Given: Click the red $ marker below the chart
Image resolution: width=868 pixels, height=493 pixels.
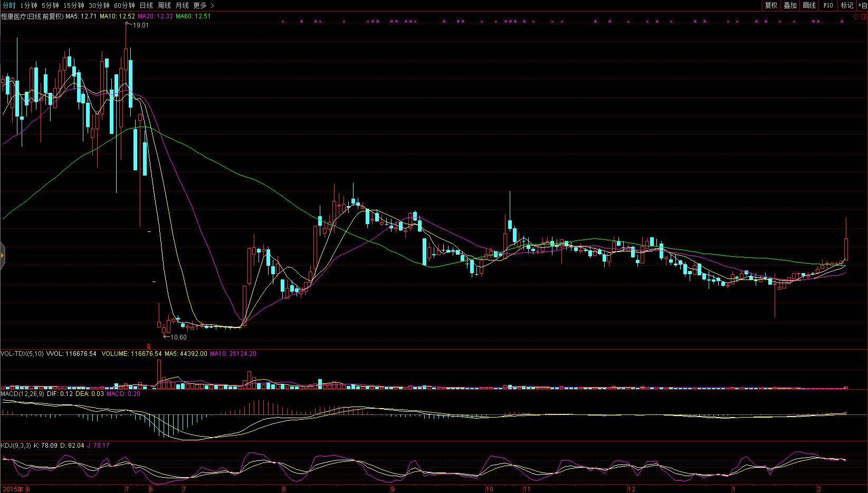Looking at the screenshot, I should 148,346.
